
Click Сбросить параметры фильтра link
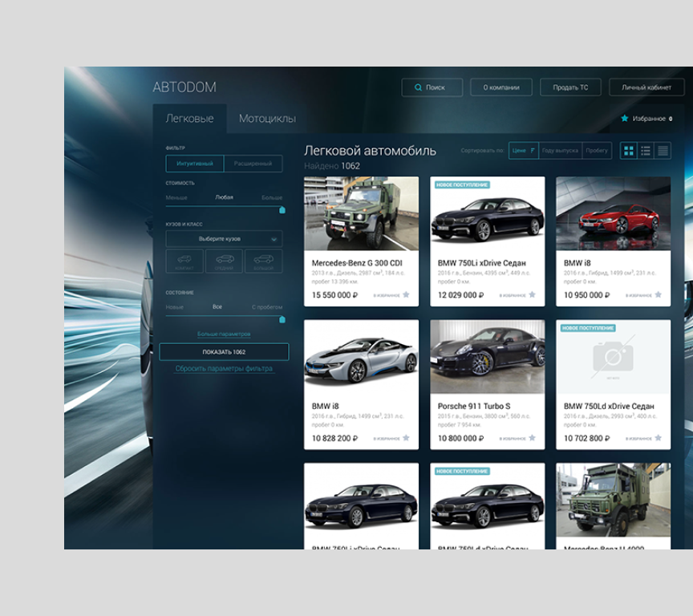224,369
